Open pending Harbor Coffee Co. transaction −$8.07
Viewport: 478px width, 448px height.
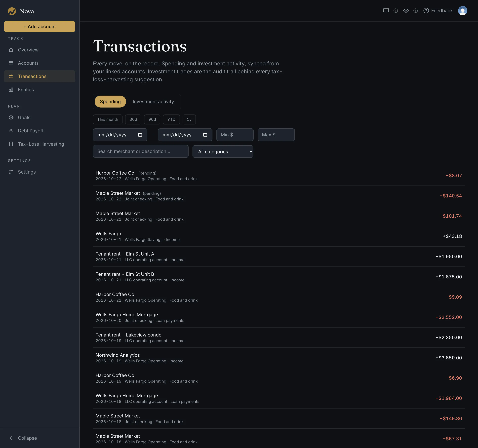279,176
